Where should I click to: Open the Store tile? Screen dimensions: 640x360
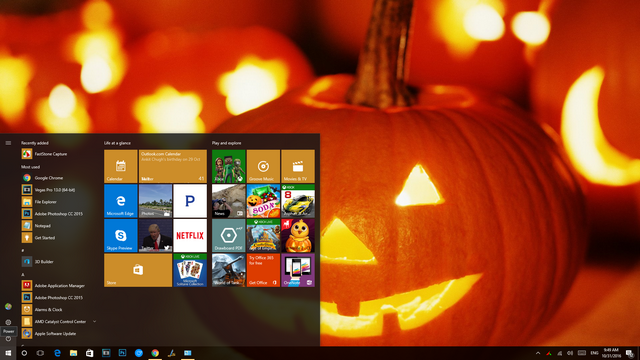coord(138,270)
